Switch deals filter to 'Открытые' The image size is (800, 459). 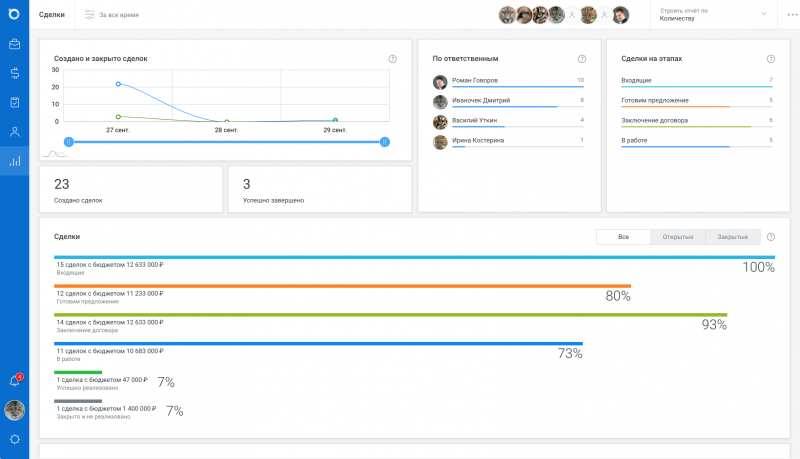678,237
